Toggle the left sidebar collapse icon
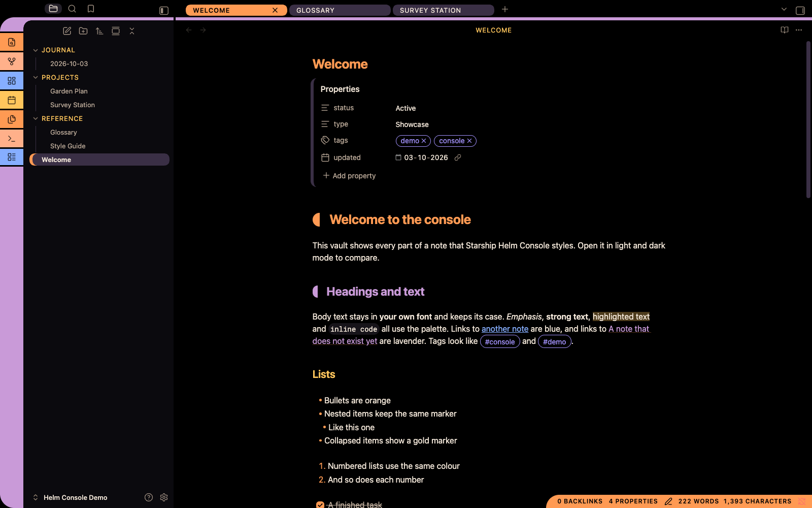Image resolution: width=812 pixels, height=508 pixels. point(163,10)
